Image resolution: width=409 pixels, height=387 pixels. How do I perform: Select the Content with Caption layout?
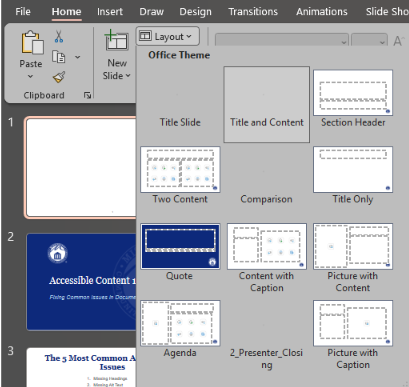coord(267,246)
